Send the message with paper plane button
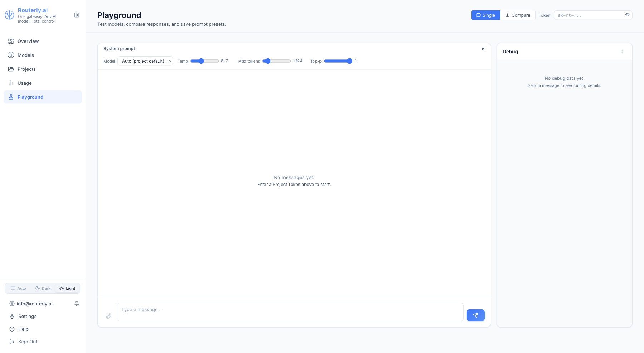Screen dimensions: 644x353 475,315
